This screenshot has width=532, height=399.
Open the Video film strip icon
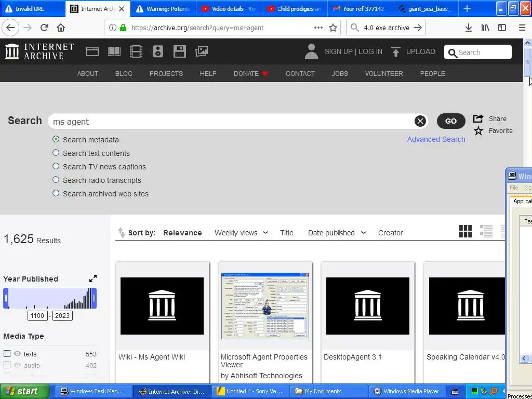pos(136,51)
